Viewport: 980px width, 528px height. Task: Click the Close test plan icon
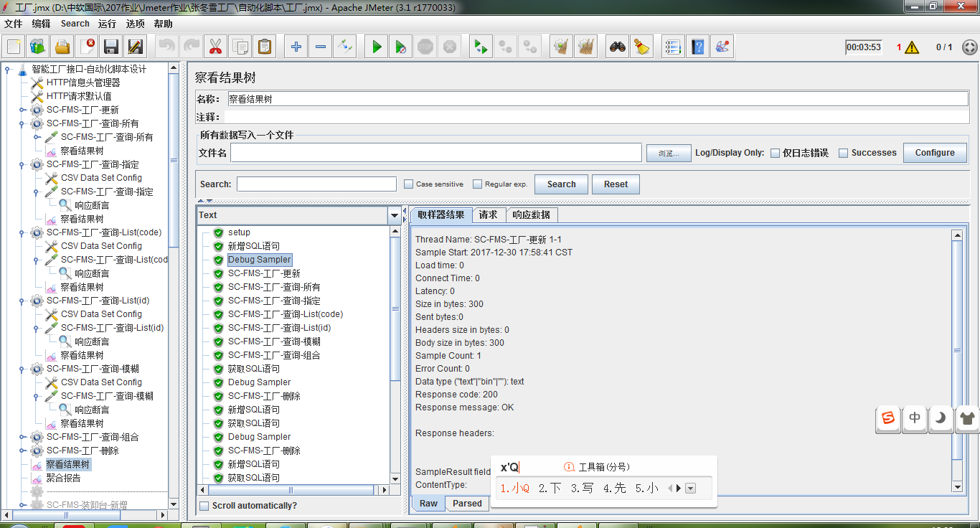87,47
